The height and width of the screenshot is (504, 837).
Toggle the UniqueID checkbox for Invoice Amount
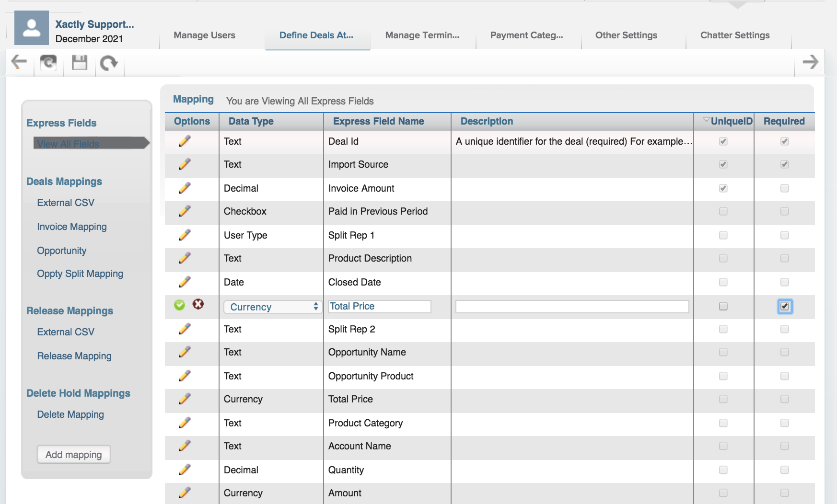point(723,188)
